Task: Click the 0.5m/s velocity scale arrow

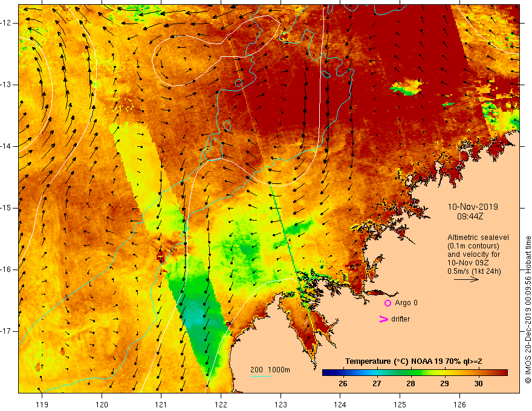Action: 467,279
